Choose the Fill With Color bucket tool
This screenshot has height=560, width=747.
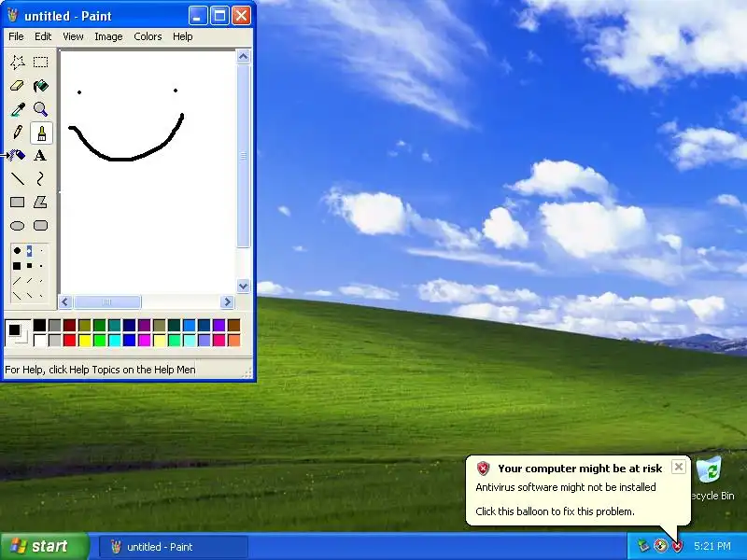point(40,86)
